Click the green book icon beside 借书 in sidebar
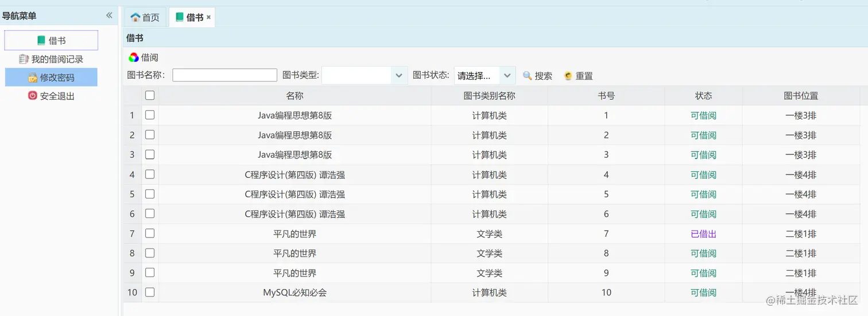 pyautogui.click(x=41, y=41)
